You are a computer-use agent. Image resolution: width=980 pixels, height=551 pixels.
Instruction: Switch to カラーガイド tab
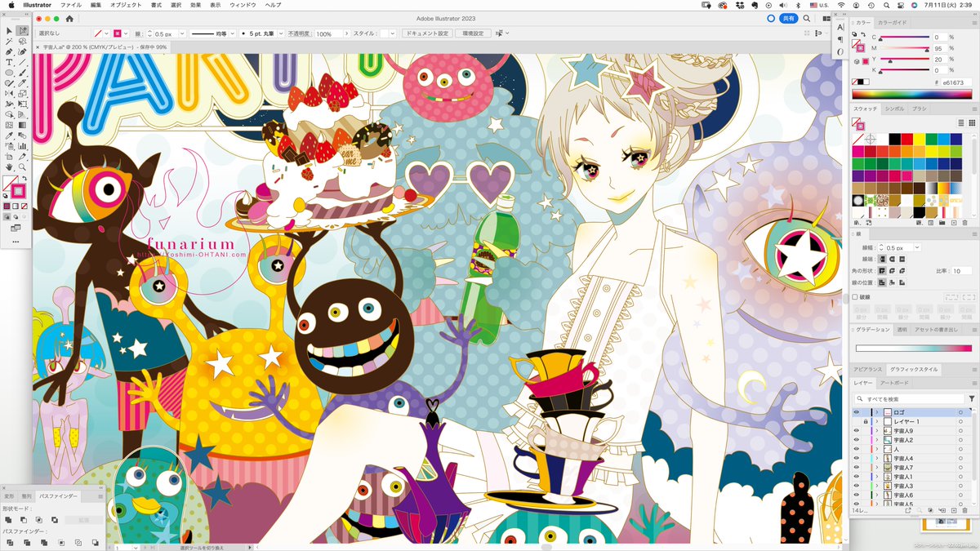click(x=892, y=23)
